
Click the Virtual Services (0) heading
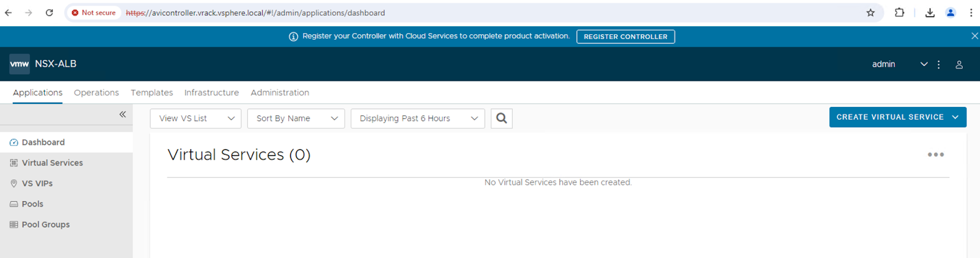[x=239, y=155]
